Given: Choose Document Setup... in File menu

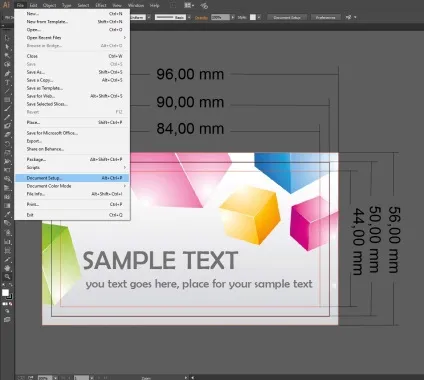Looking at the screenshot, I should click(x=72, y=178).
